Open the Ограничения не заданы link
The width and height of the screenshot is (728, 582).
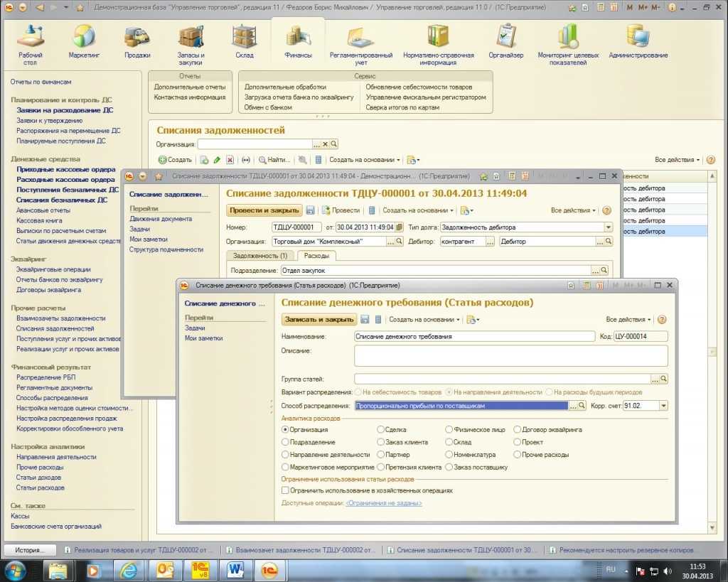[x=383, y=503]
